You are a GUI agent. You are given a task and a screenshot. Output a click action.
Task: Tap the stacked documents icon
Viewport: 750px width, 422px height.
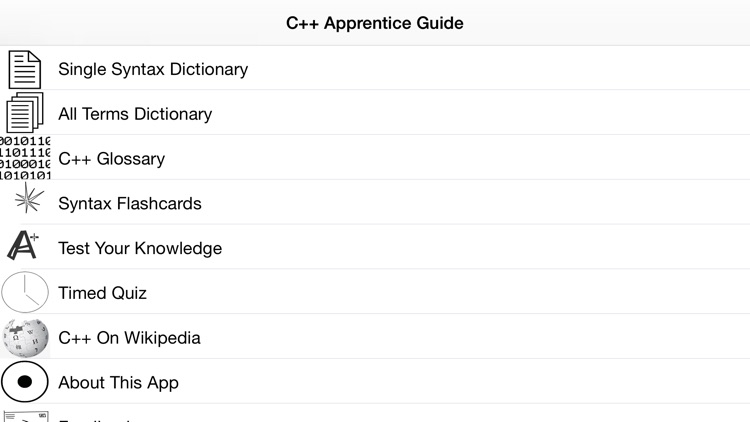[25, 113]
